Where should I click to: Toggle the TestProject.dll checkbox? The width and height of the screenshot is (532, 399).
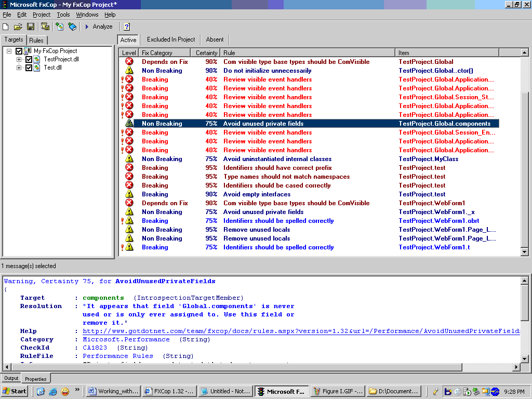click(29, 59)
